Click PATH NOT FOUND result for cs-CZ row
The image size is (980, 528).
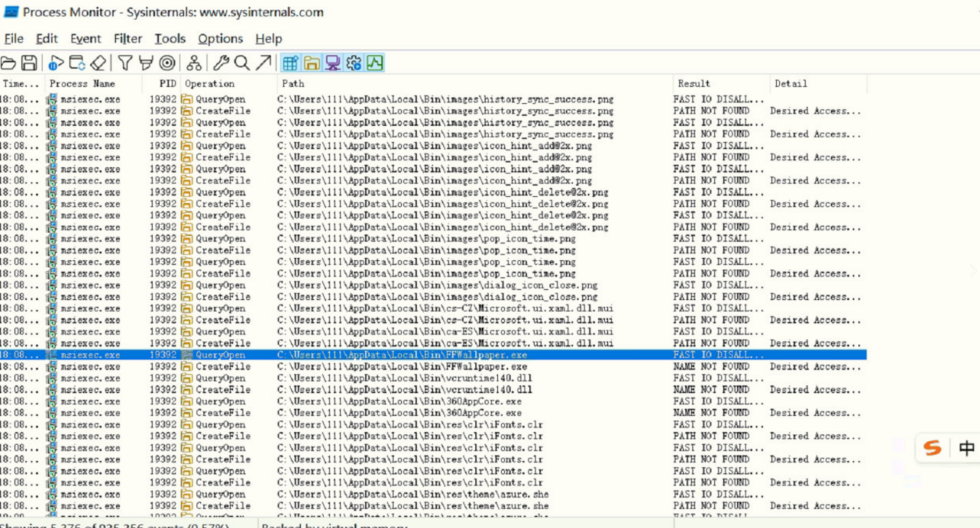click(x=711, y=320)
